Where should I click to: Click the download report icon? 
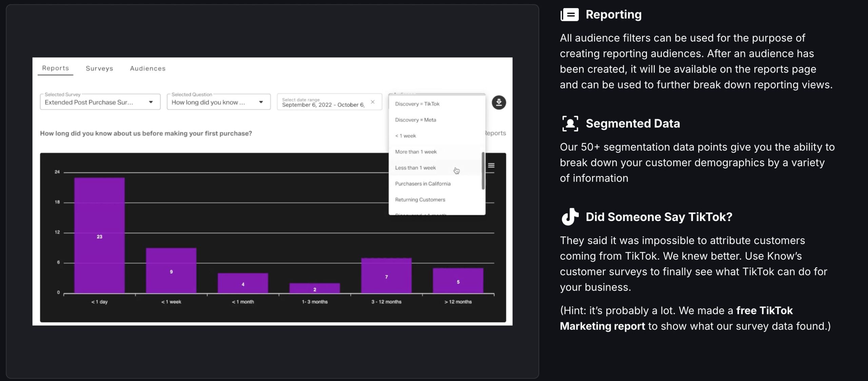[498, 102]
